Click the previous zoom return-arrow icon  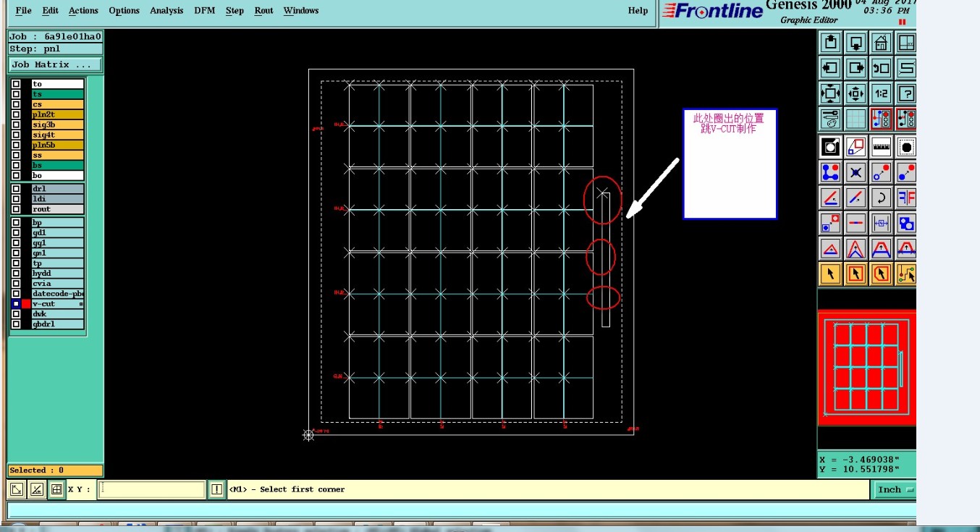881,68
